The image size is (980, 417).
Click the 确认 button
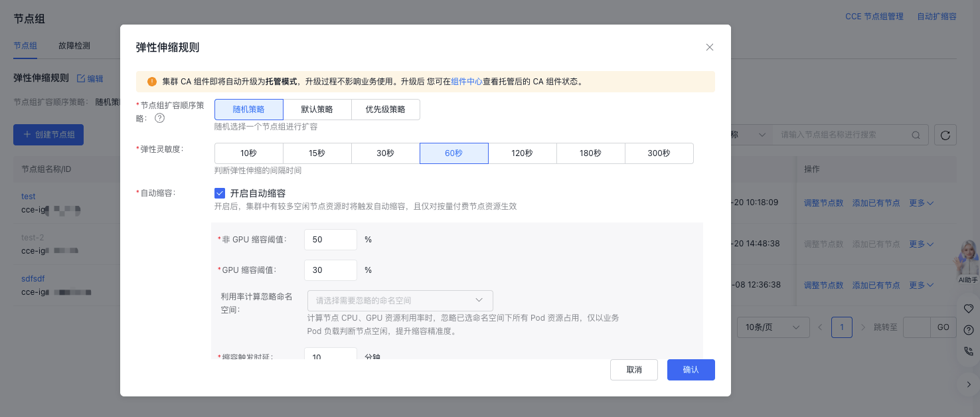(691, 370)
